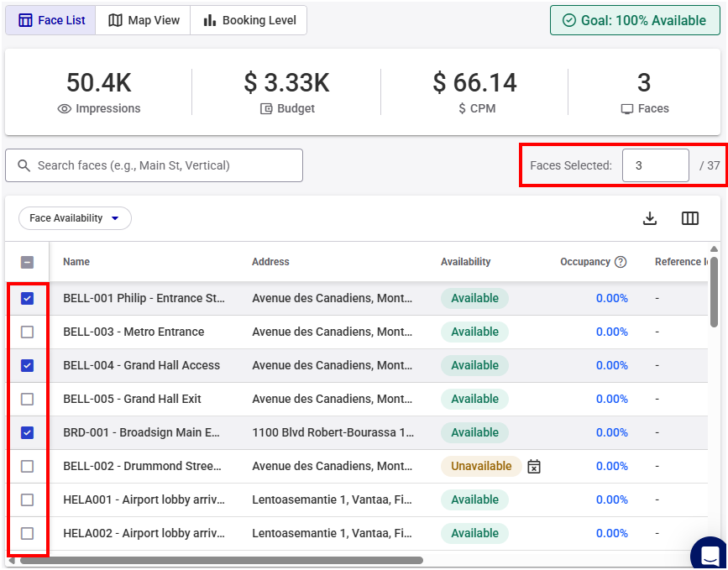Screen dimensions: 728x570
Task: Click the calendar icon next to Unavailable
Action: (534, 466)
